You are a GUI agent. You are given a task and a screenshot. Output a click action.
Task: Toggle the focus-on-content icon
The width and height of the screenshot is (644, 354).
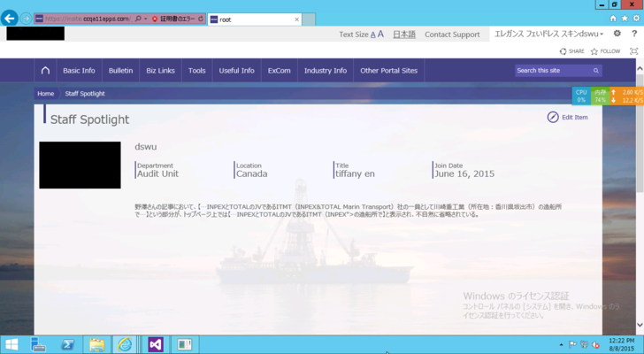click(x=633, y=51)
